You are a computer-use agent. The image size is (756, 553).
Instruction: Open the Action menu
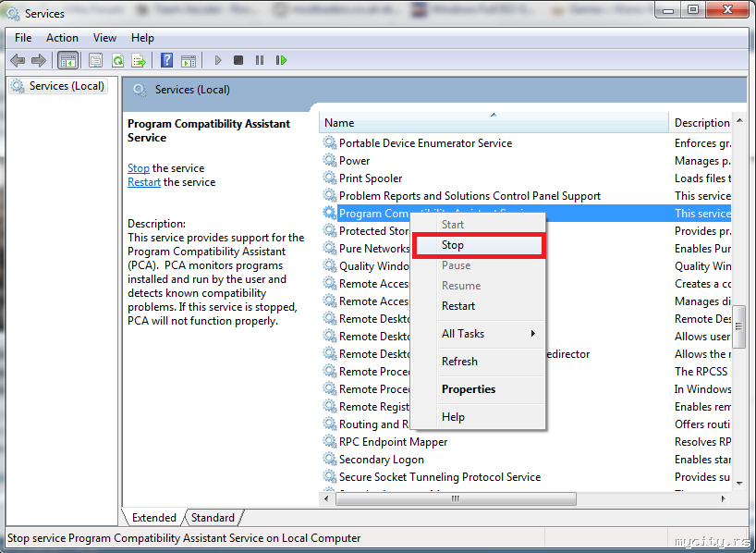coord(62,38)
